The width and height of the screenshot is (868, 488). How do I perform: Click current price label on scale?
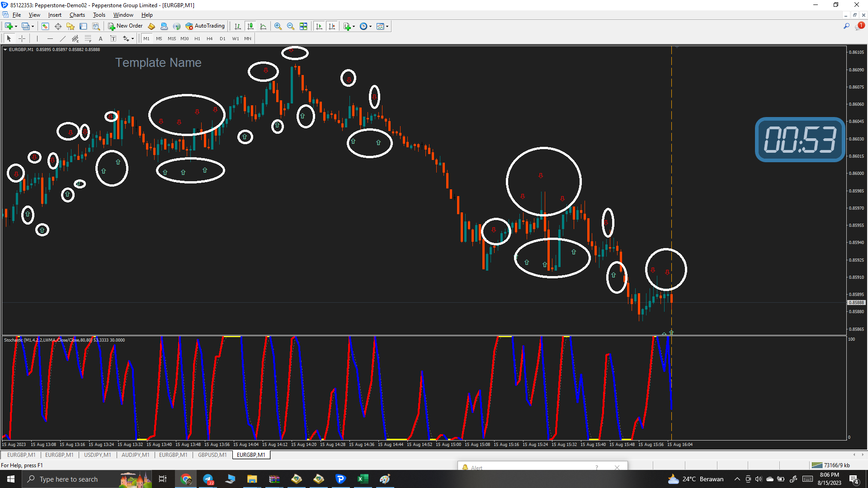[856, 303]
